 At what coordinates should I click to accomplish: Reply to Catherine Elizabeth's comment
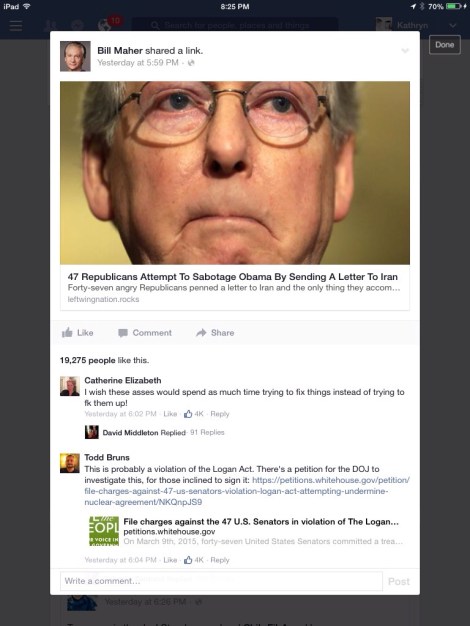pyautogui.click(x=220, y=414)
